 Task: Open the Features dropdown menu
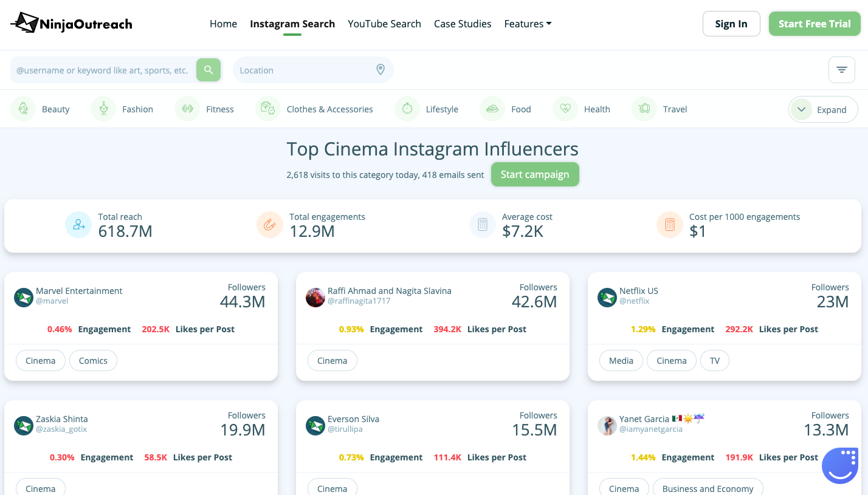[x=528, y=24]
